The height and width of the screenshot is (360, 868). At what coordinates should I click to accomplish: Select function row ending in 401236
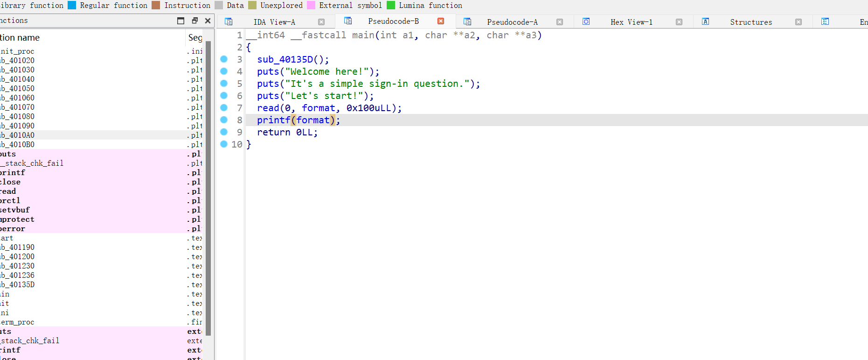[102, 275]
